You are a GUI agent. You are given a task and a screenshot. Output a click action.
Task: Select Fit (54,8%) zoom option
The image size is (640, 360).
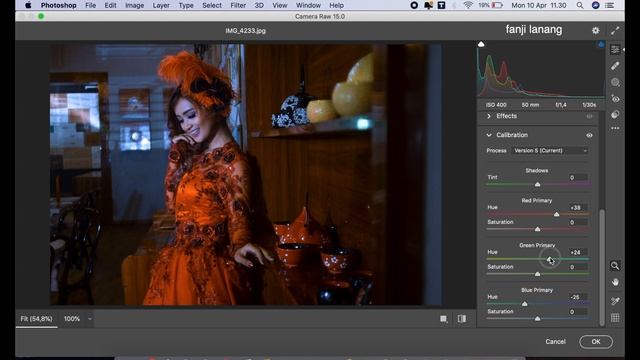[36, 319]
